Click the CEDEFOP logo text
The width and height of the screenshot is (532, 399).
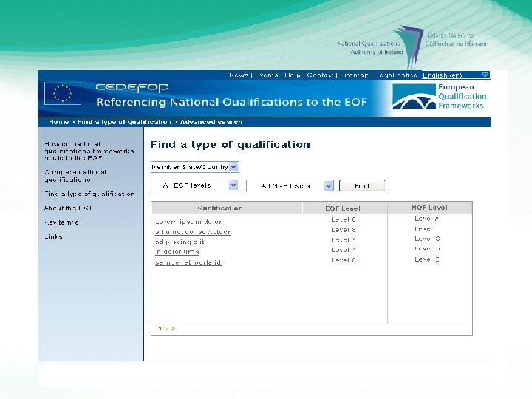132,87
